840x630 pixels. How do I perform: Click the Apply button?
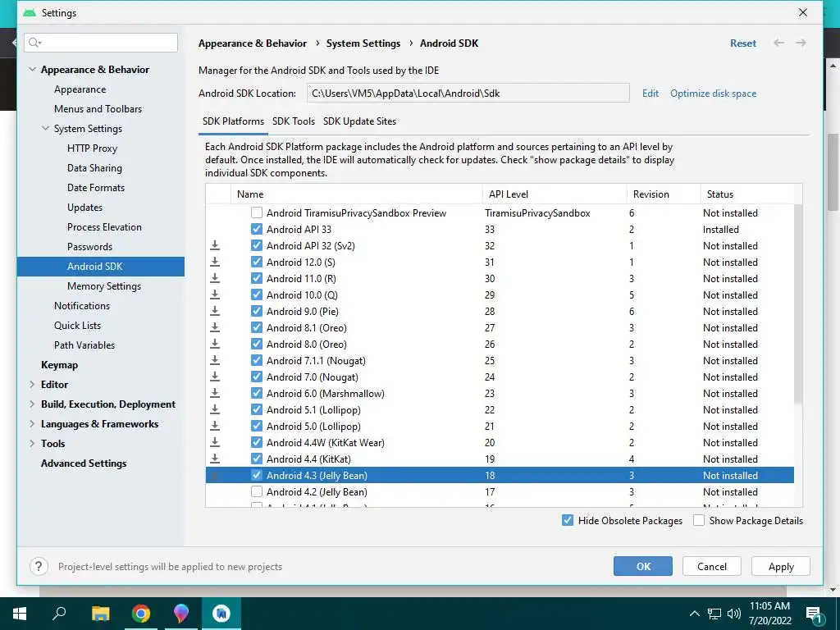tap(781, 566)
